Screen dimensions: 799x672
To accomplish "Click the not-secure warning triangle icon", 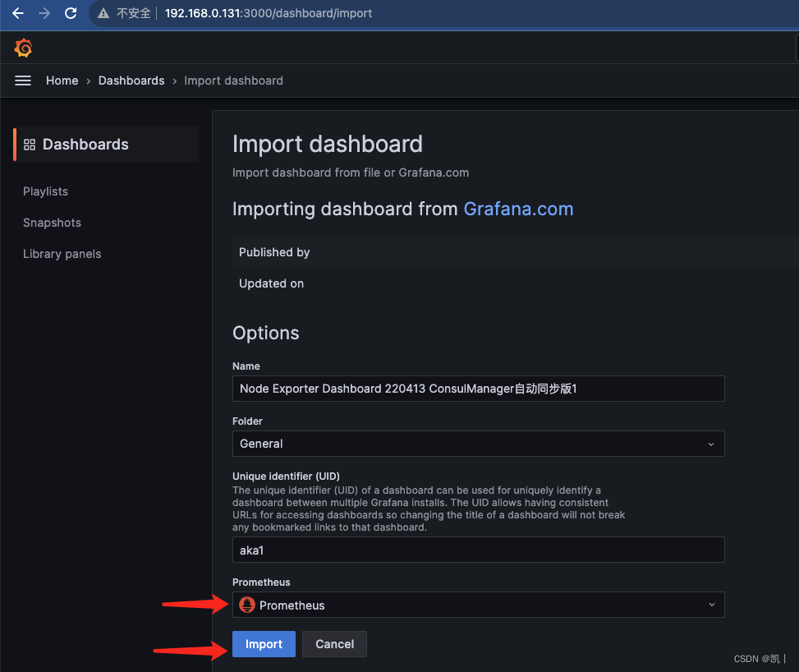I will [x=103, y=13].
